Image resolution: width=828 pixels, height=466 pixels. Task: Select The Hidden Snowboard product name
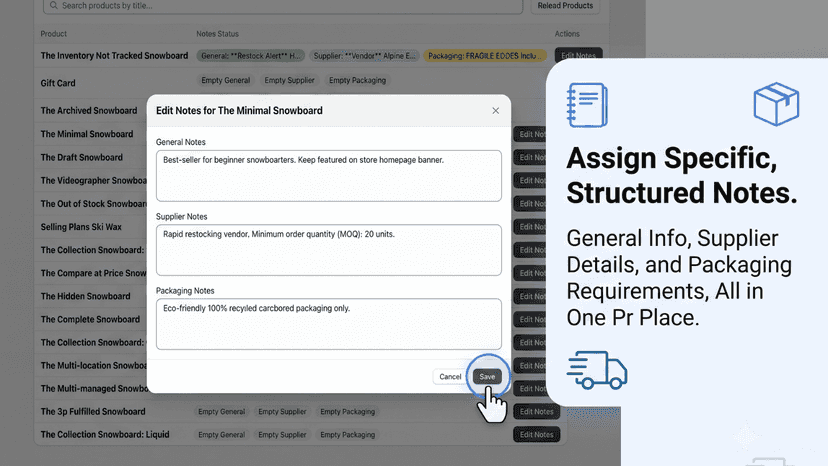(x=86, y=296)
